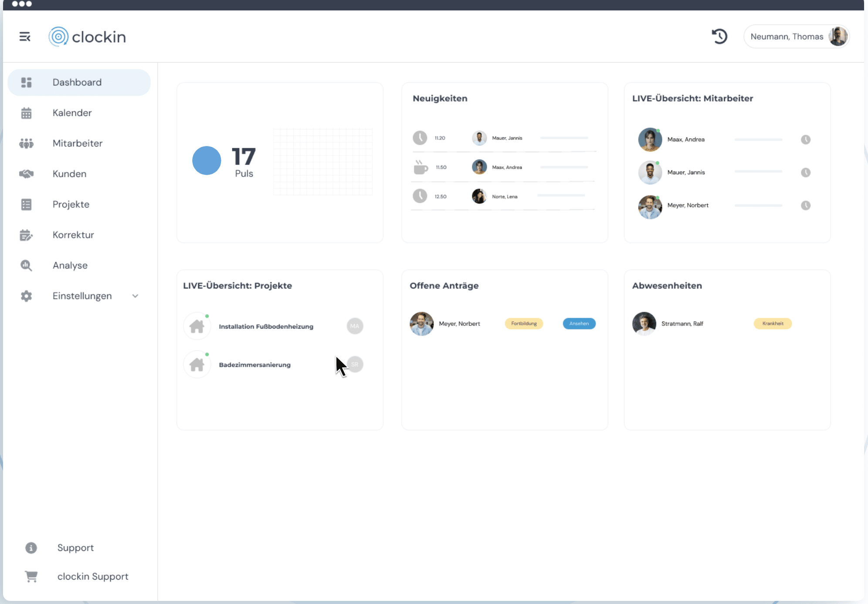
Task: Click the Analyse magnifier chart icon
Action: click(26, 265)
